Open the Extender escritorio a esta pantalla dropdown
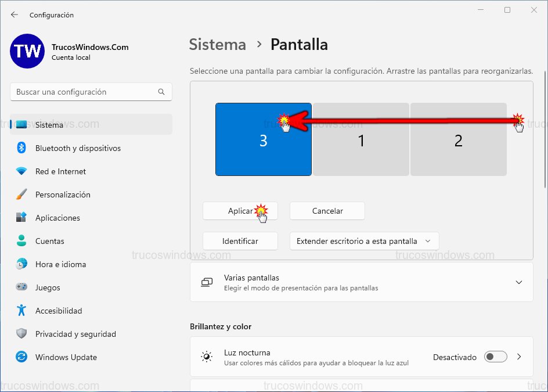 point(364,241)
